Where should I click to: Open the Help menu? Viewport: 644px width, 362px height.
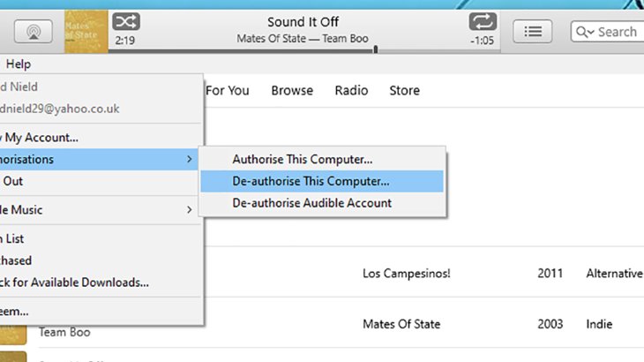pyautogui.click(x=19, y=64)
